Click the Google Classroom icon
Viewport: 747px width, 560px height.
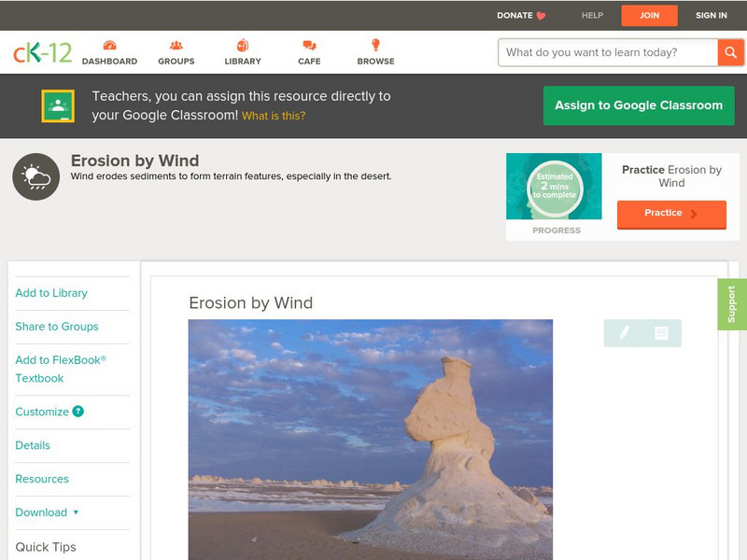tap(58, 105)
